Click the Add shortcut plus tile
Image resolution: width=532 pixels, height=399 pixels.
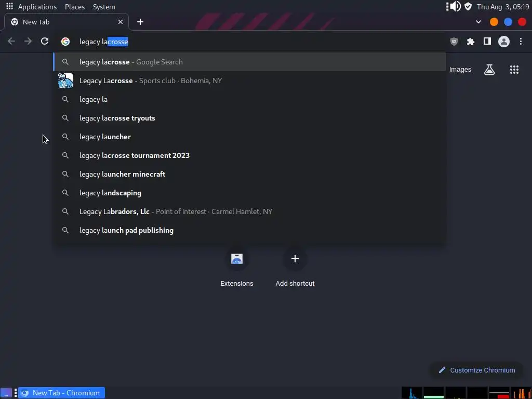[x=295, y=268]
